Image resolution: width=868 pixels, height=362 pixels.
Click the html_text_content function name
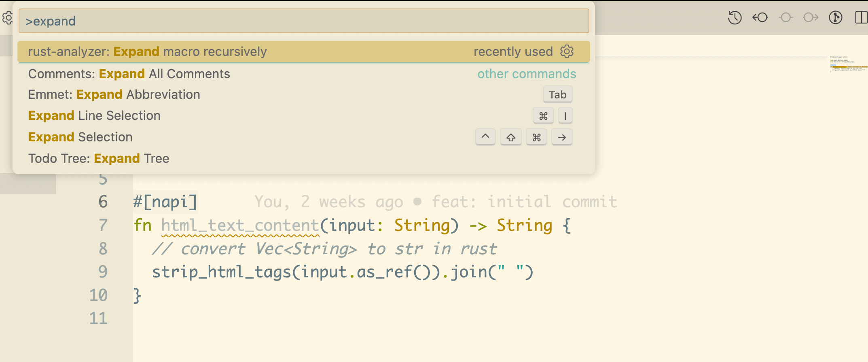240,226
